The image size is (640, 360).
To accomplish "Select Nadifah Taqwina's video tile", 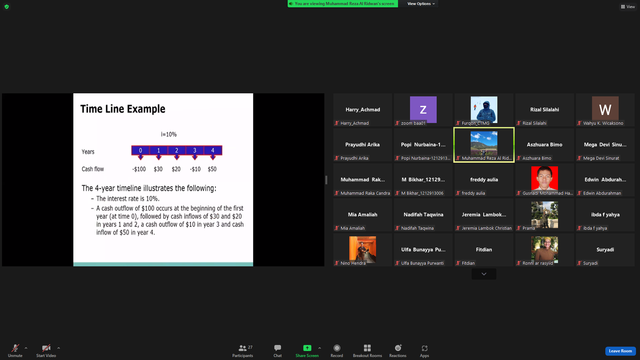I will [x=423, y=215].
